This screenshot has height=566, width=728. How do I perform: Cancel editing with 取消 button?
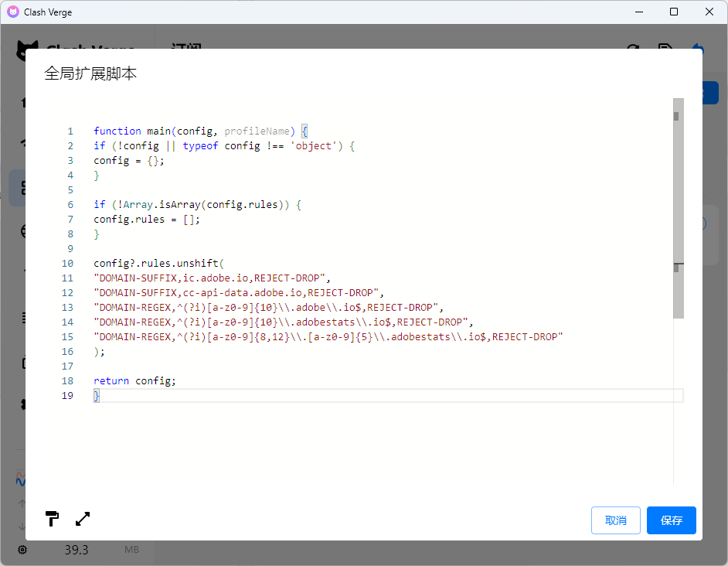[616, 520]
